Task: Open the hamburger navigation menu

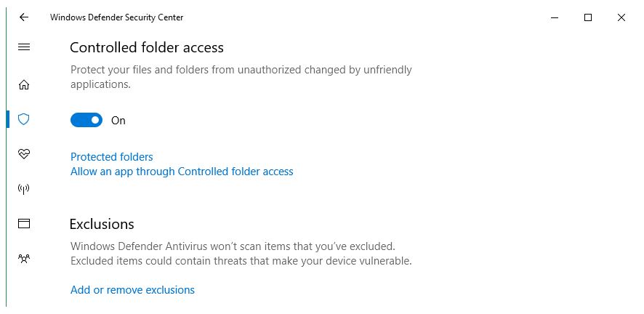Action: click(24, 47)
